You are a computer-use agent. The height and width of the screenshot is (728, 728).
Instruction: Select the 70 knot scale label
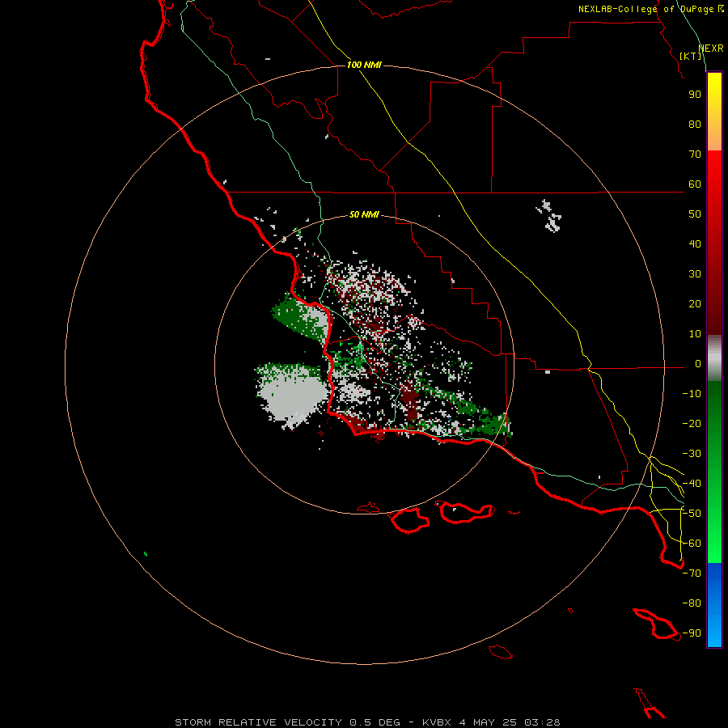click(695, 154)
